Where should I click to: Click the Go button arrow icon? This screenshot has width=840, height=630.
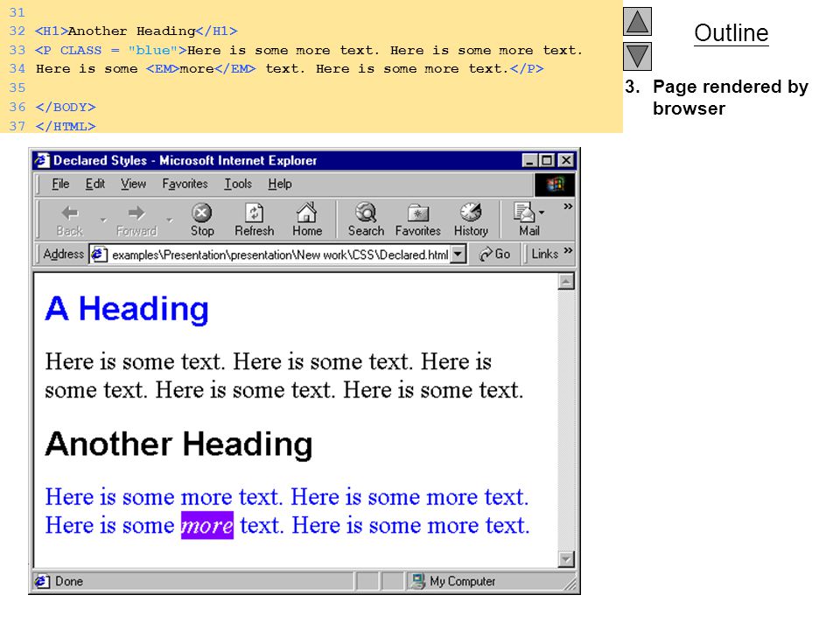pos(486,255)
